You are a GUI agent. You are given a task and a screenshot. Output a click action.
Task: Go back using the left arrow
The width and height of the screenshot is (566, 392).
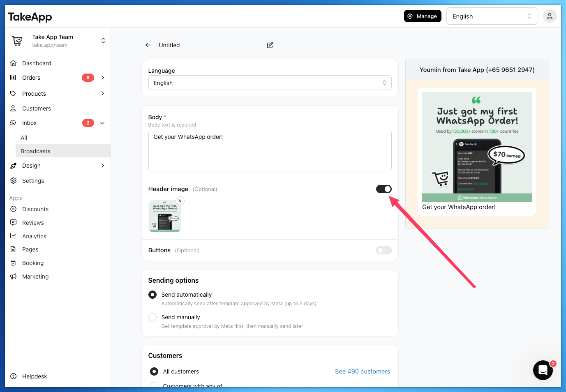click(148, 45)
